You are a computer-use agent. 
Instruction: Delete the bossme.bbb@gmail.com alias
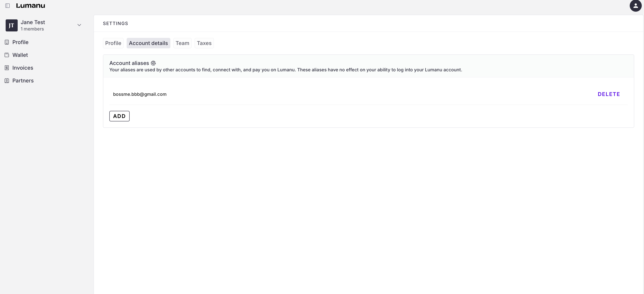608,94
